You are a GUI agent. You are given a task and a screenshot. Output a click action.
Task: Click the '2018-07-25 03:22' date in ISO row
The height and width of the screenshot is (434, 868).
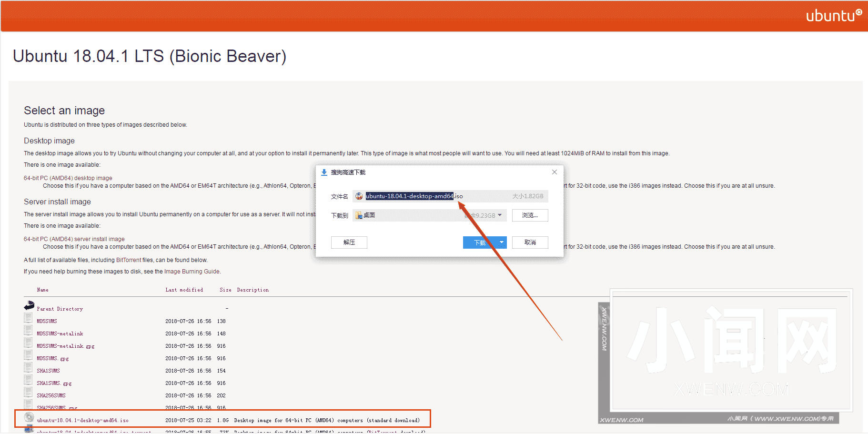(x=188, y=421)
